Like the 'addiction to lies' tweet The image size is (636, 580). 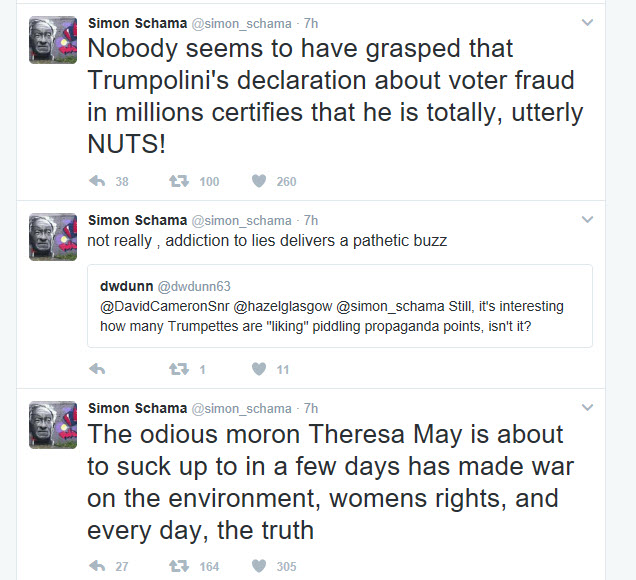258,369
